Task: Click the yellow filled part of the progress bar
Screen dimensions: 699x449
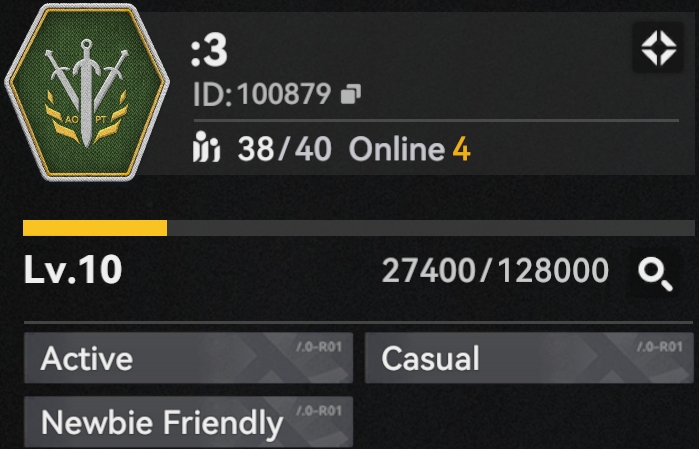Action: click(95, 228)
